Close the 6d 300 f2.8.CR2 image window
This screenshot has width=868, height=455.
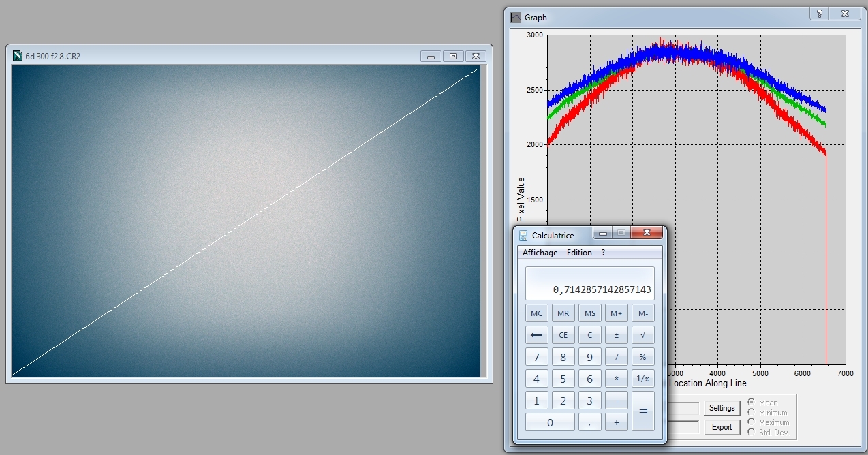pos(476,57)
